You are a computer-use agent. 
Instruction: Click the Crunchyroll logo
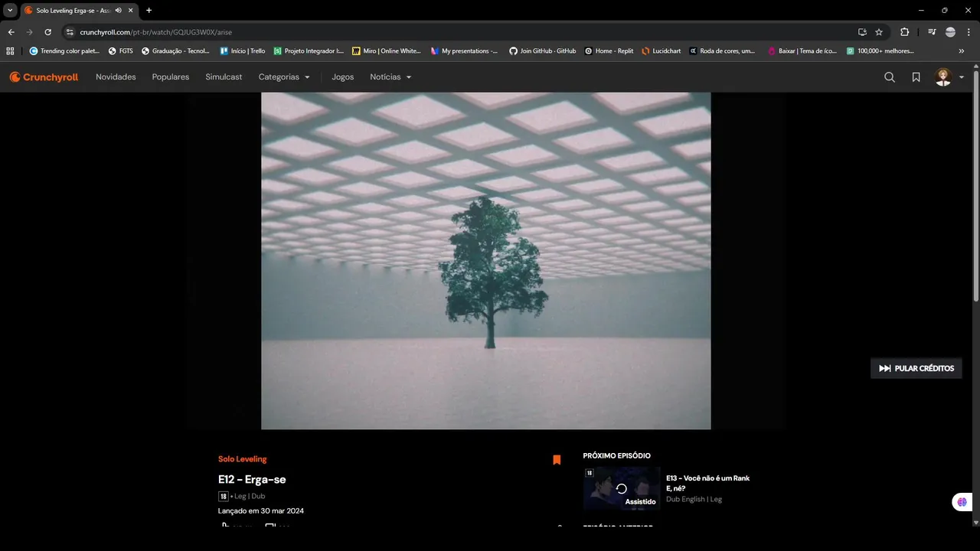(x=44, y=77)
